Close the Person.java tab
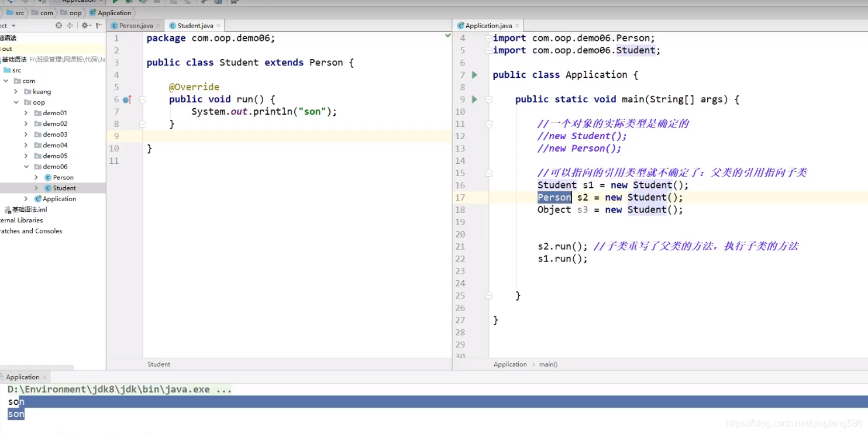 click(159, 26)
